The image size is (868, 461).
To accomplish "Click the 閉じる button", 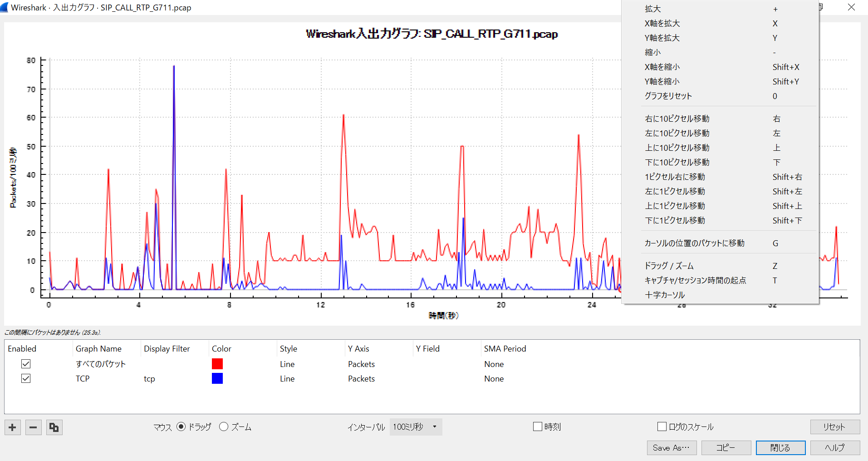I will click(x=780, y=448).
